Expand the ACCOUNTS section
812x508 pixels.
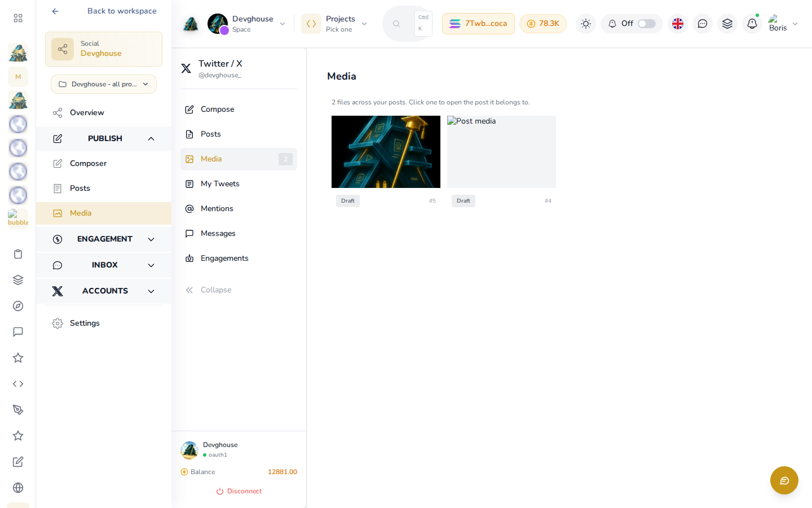click(x=104, y=291)
